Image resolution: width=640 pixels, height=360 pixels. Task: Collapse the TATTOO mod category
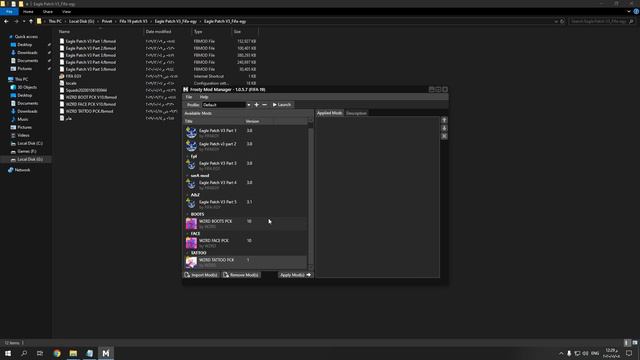click(x=187, y=253)
